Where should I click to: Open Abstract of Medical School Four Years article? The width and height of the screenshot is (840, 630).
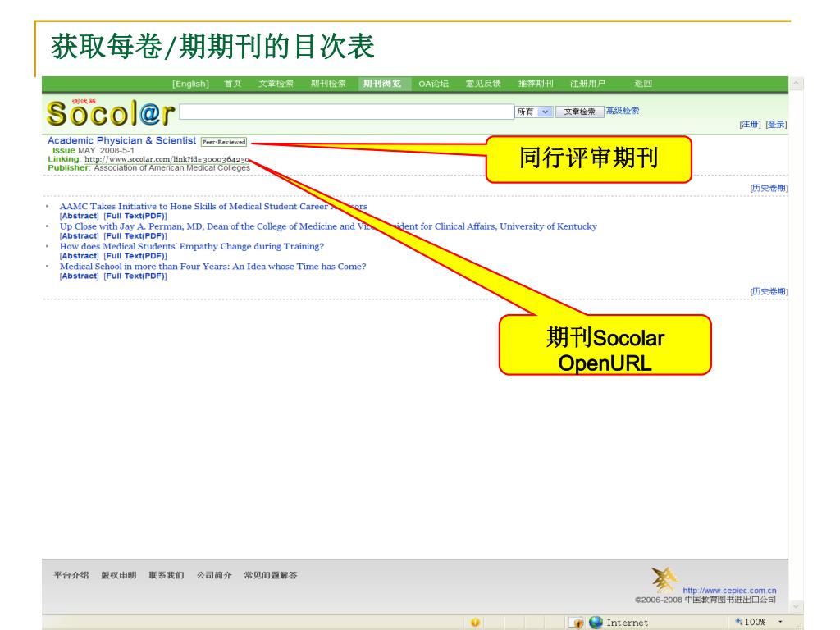pyautogui.click(x=80, y=276)
